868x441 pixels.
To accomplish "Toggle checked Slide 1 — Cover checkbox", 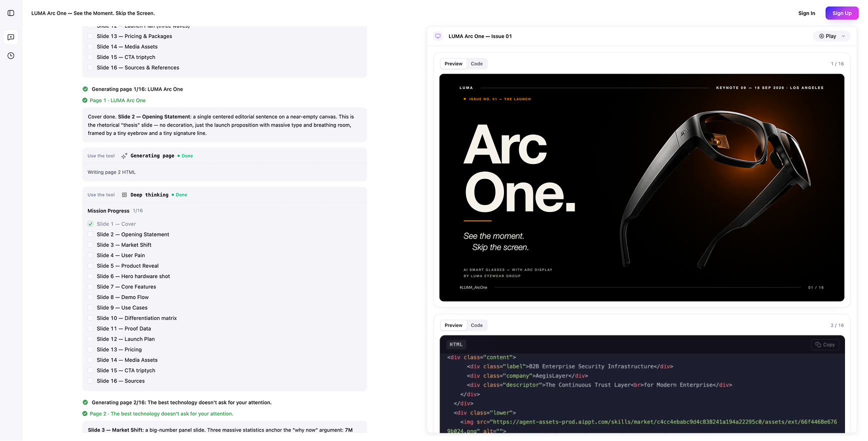I will point(90,224).
